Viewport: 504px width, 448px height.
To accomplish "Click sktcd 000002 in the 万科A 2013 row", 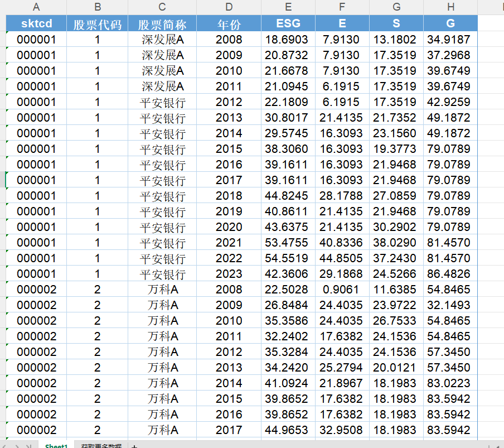I will pyautogui.click(x=36, y=367).
